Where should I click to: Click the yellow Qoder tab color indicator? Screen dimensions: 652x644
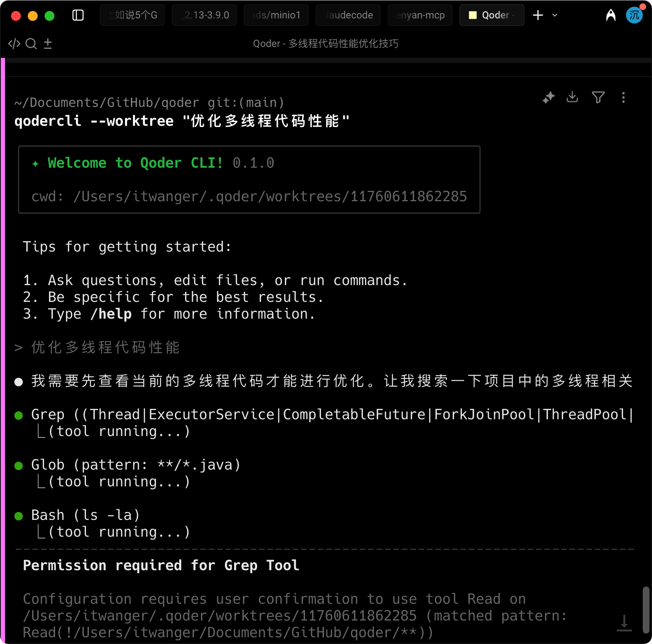click(473, 16)
